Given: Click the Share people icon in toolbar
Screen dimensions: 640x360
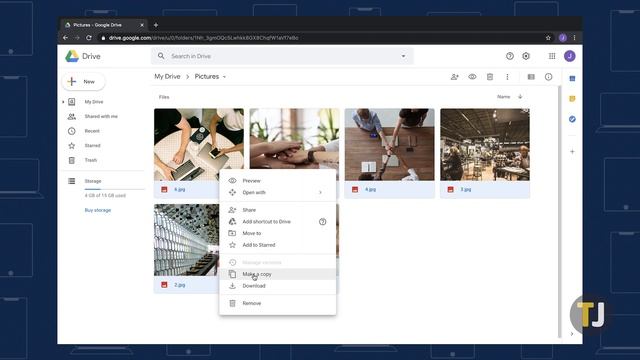Looking at the screenshot, I should 454,77.
